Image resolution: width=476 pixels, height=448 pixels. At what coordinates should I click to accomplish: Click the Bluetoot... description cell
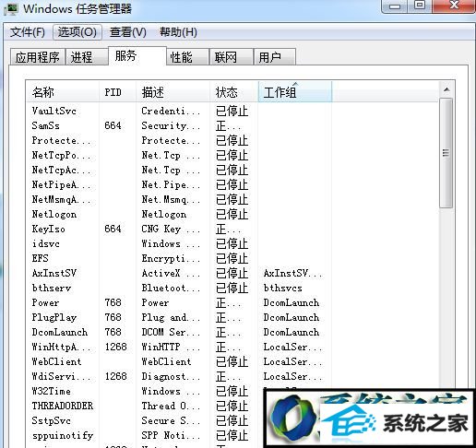coord(171,288)
